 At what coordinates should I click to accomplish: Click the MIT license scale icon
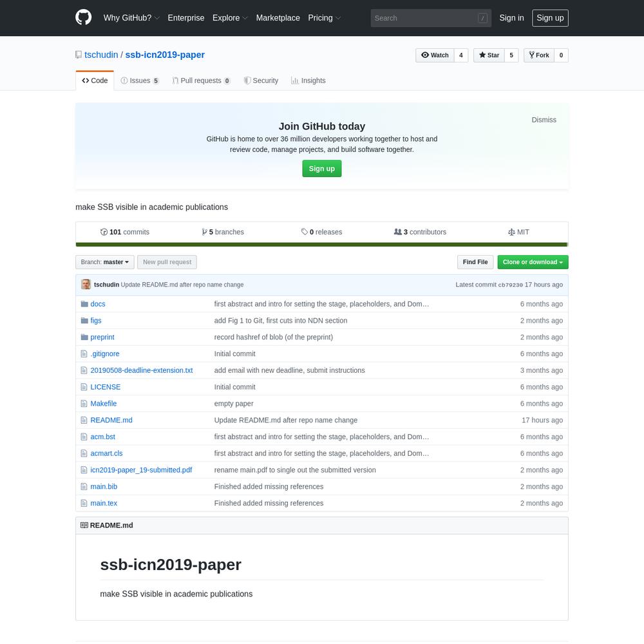pos(511,232)
